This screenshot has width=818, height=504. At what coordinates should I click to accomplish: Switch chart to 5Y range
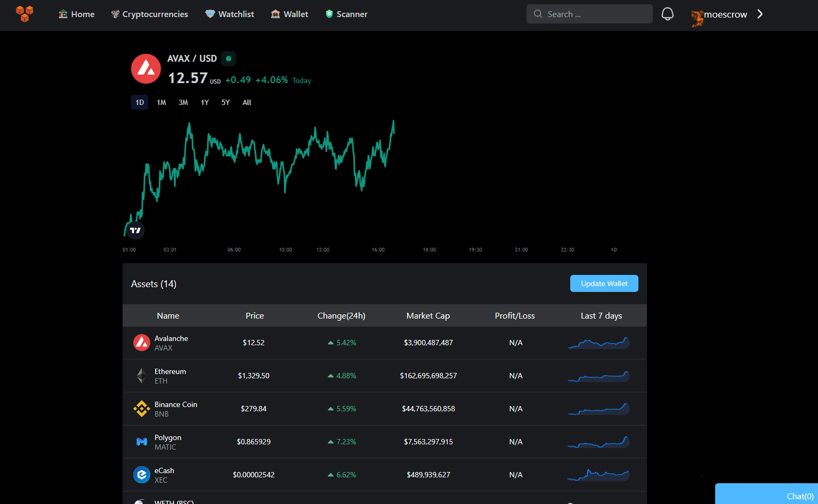(x=226, y=102)
